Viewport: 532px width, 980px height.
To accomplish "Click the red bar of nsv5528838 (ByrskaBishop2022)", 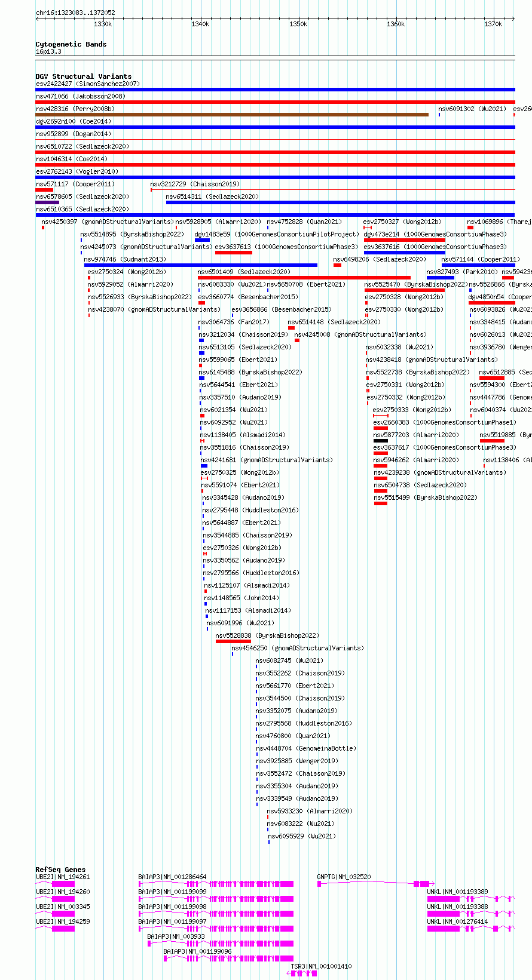I will pyautogui.click(x=233, y=641).
